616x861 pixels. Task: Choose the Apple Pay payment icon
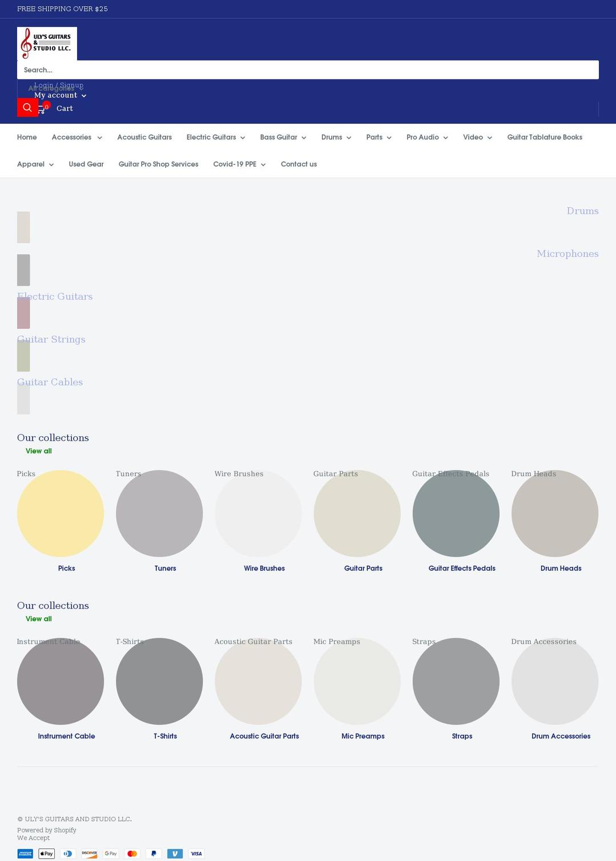coord(46,854)
